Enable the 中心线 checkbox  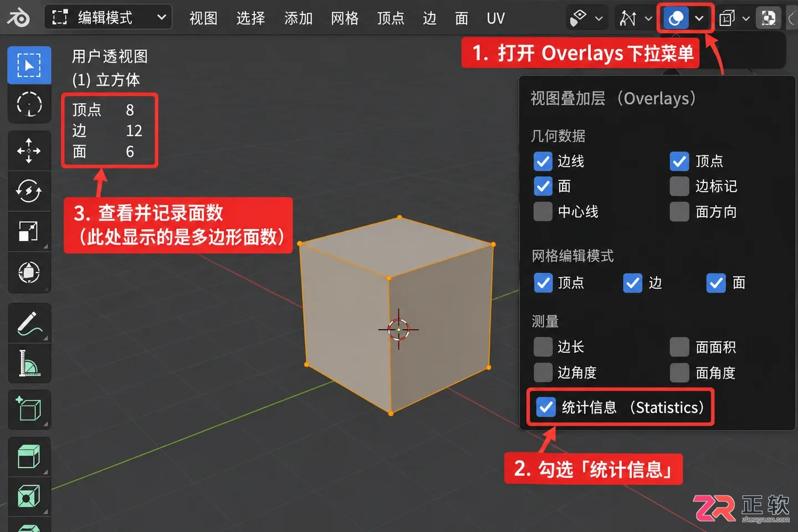[x=543, y=212]
